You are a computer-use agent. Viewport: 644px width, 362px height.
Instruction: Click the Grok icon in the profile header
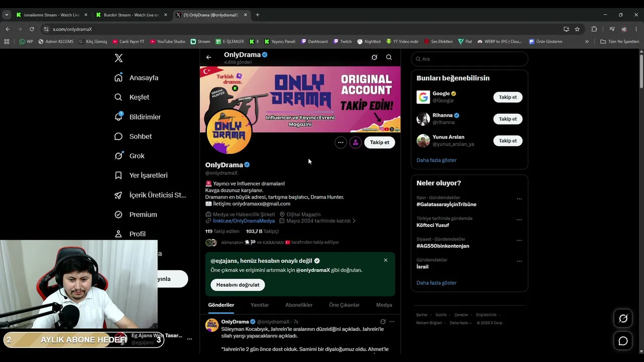click(374, 57)
